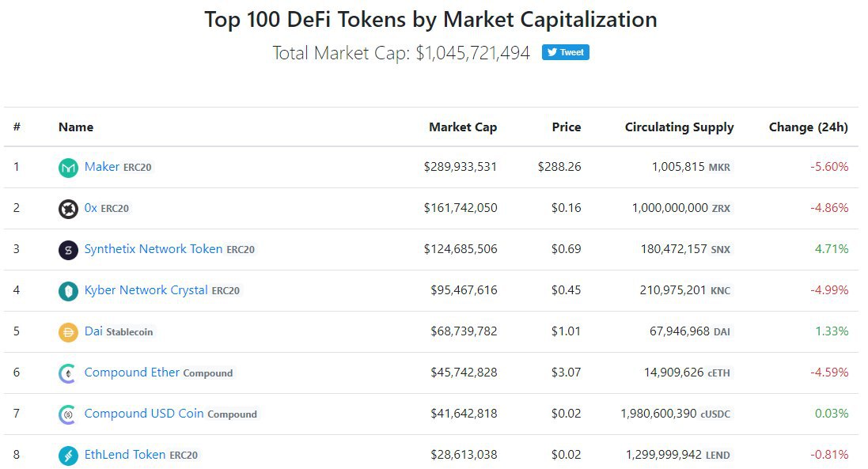The image size is (868, 469).
Task: Click the Name column header
Action: [76, 127]
